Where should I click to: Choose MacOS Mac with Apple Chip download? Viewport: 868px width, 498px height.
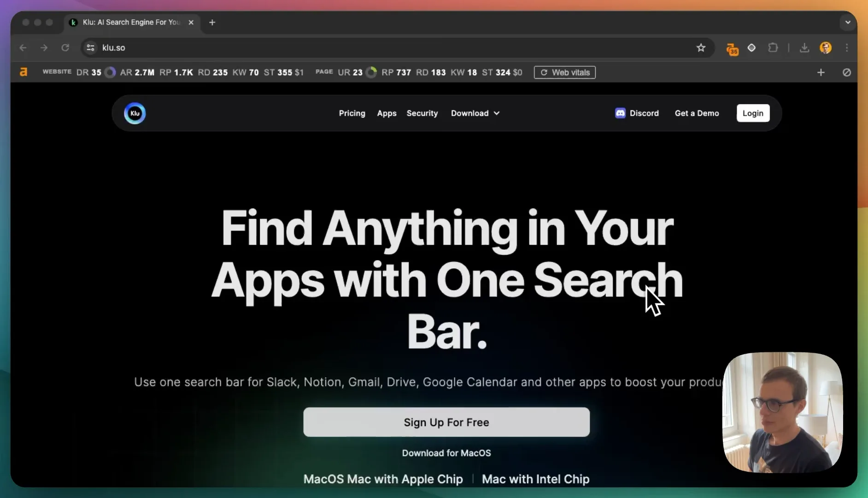tap(383, 479)
